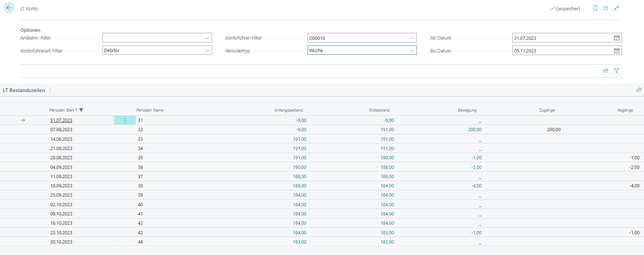Click into the Ab Datum input field

click(561, 38)
